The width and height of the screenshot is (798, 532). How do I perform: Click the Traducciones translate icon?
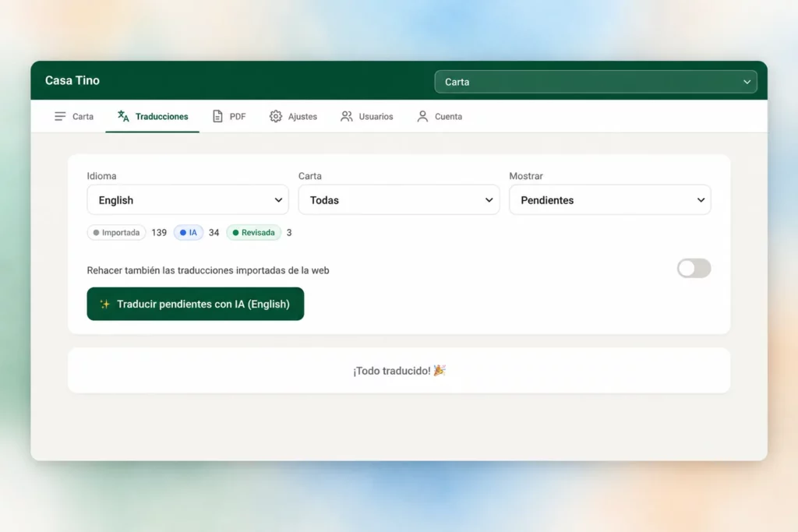[123, 117]
